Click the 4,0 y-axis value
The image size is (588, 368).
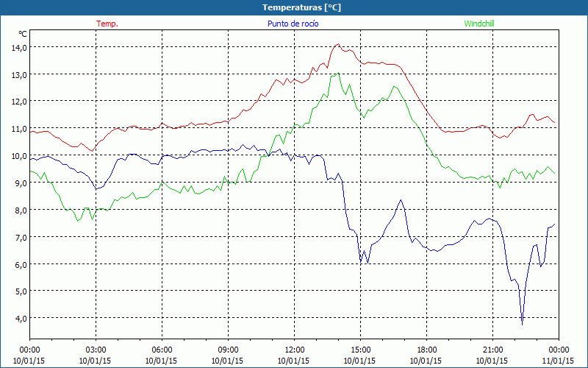(21, 319)
